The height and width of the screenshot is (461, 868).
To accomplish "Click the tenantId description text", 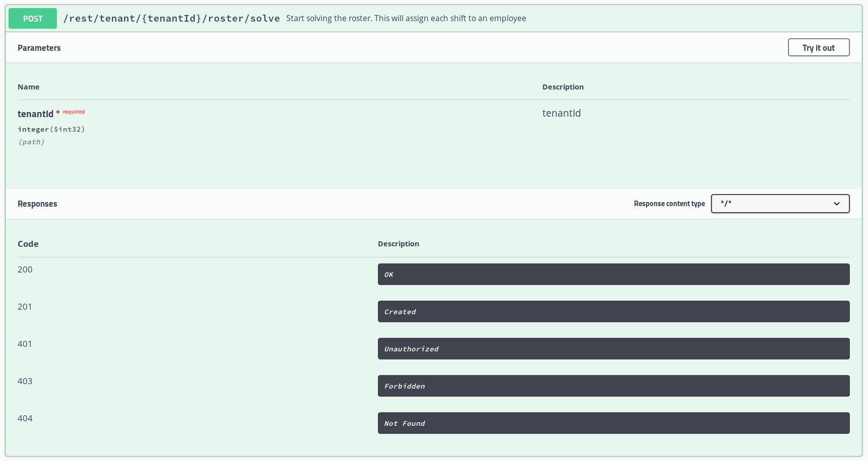I will pyautogui.click(x=561, y=113).
